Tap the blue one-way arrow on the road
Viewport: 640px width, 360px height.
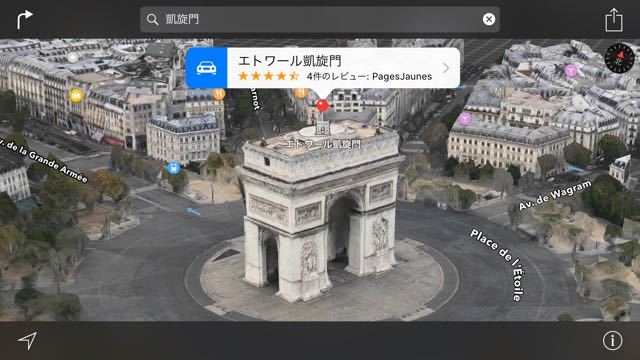point(193,212)
